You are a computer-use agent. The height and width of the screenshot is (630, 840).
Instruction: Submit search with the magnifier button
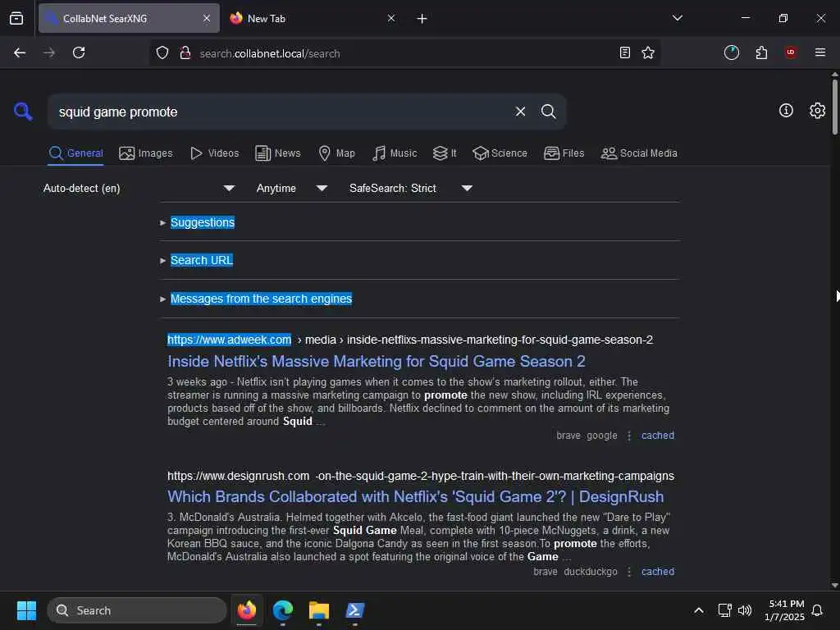[x=548, y=112]
